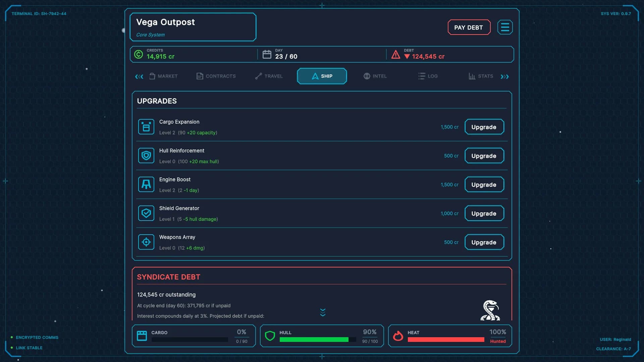Viewport: 644px width, 362px height.
Task: Click the Shield Generator 1,000 cr price
Action: [449, 214]
